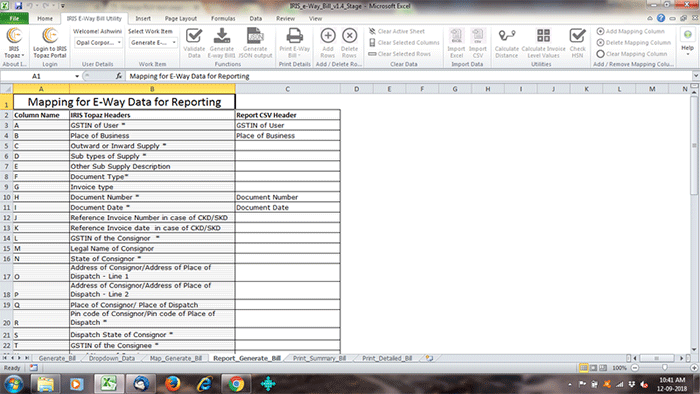700x394 pixels.
Task: Click the Validate Data checkmark icon
Action: tap(194, 36)
